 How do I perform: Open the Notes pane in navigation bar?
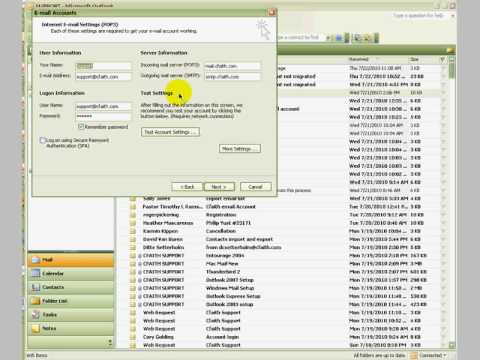(71, 328)
